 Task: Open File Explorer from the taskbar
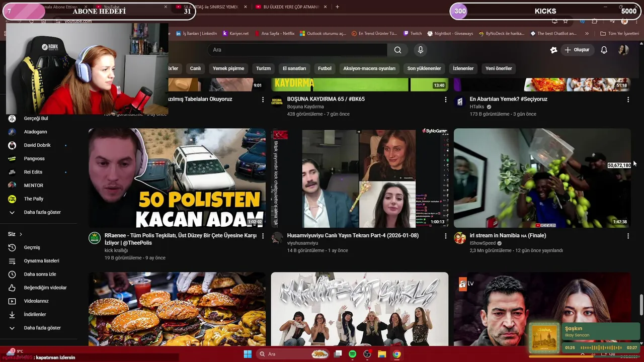pyautogui.click(x=382, y=354)
